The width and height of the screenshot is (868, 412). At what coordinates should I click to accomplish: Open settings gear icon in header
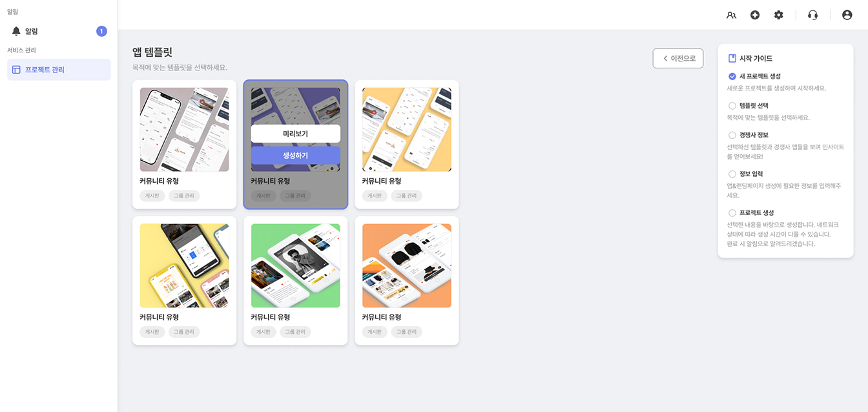(779, 15)
